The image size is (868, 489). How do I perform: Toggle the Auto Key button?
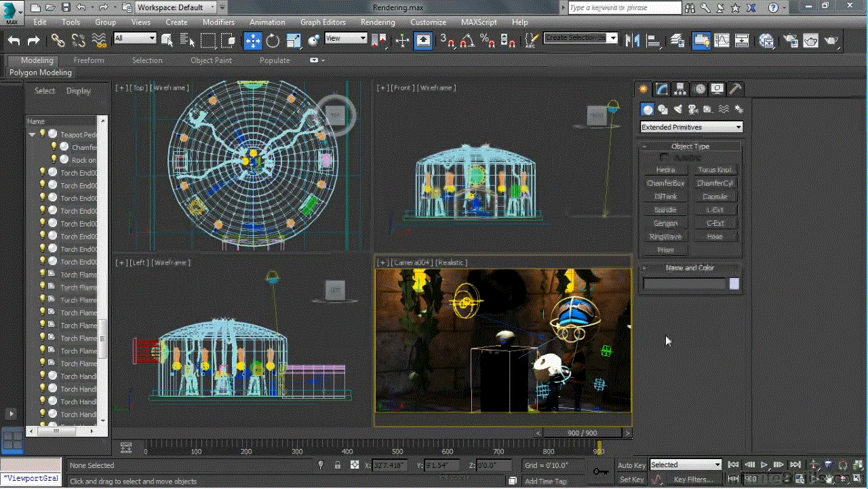(631, 465)
